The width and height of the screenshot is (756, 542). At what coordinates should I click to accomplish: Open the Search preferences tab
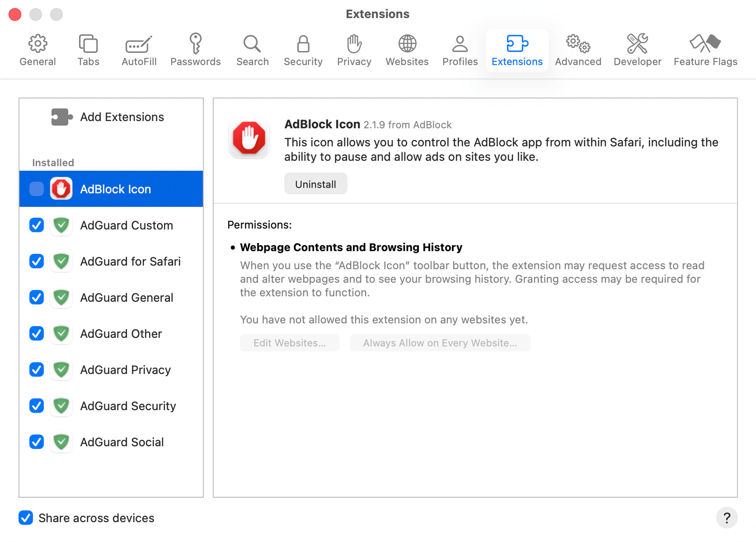(x=252, y=49)
